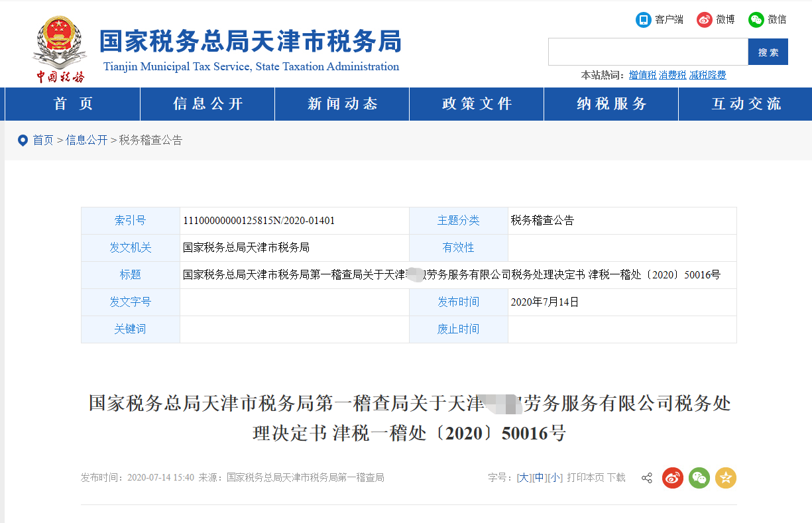The width and height of the screenshot is (812, 523).
Task: Open 纳税服务 navigation menu
Action: pos(611,104)
